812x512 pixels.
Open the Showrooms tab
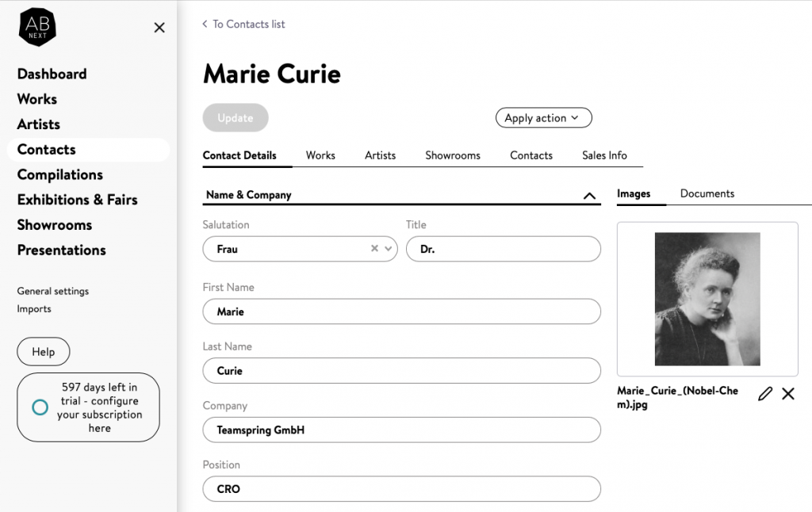(x=452, y=155)
